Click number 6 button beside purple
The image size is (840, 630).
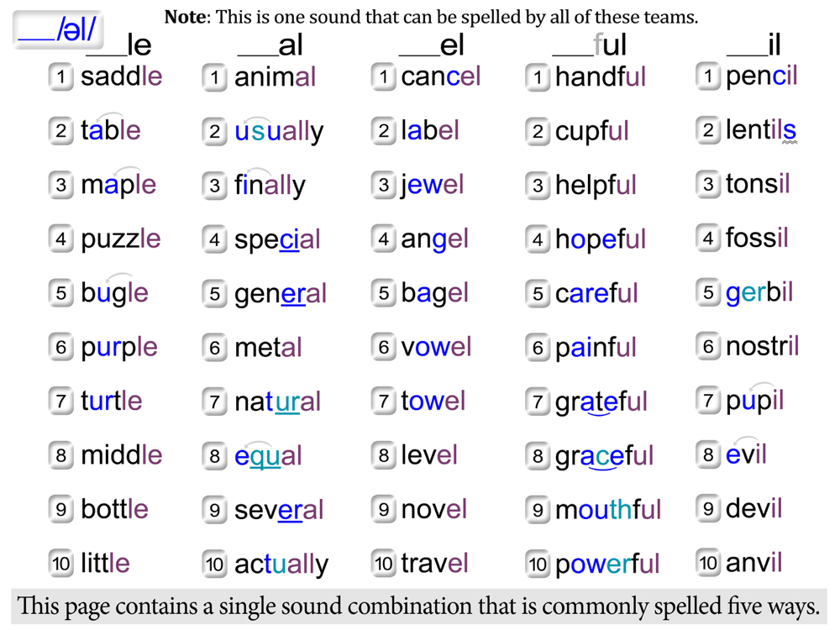click(x=61, y=347)
